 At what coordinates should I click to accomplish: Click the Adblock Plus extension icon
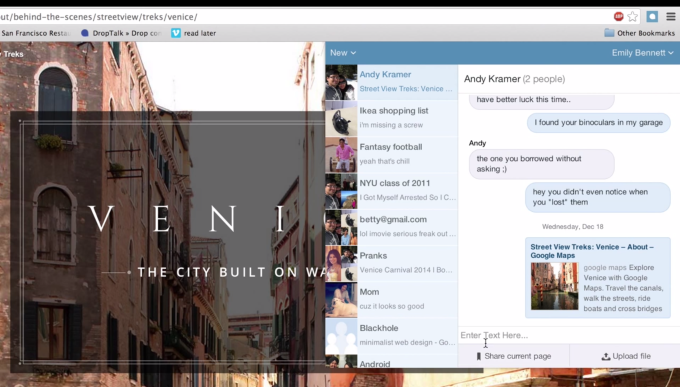(618, 16)
